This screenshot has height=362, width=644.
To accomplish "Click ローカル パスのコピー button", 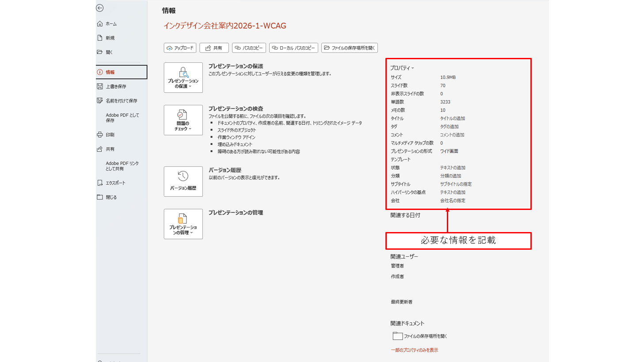I will [x=293, y=48].
